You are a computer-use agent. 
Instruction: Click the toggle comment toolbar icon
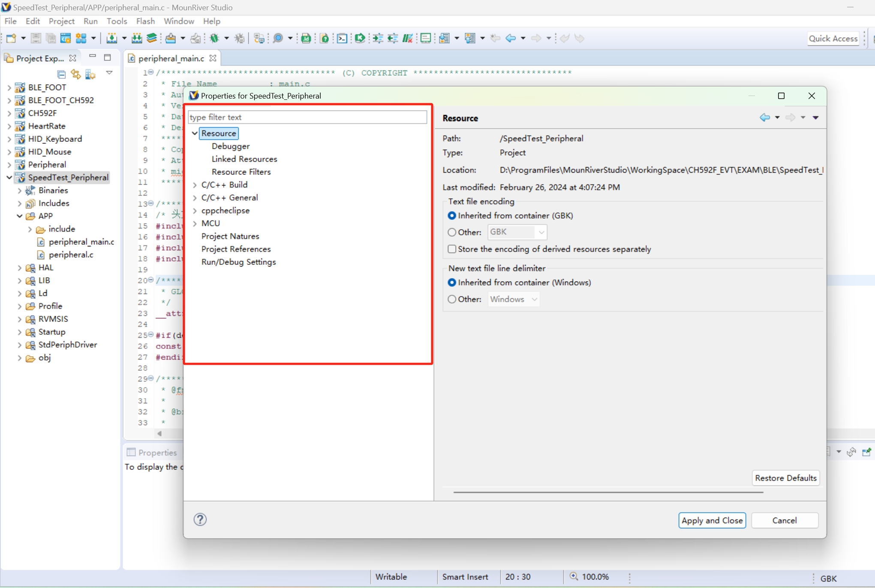[x=407, y=38]
